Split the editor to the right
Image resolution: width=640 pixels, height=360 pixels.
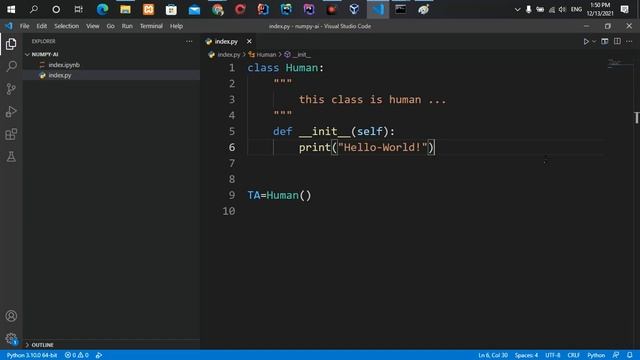(617, 41)
